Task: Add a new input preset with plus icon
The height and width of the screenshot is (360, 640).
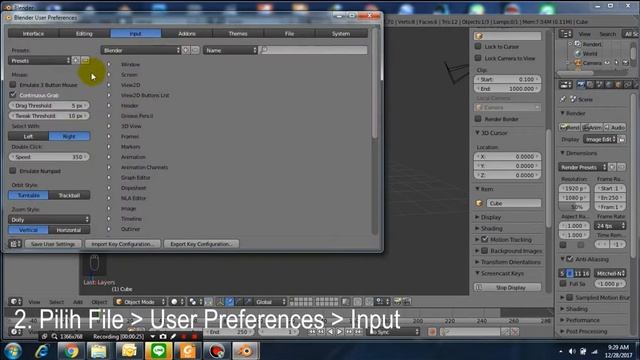Action: pyautogui.click(x=76, y=60)
